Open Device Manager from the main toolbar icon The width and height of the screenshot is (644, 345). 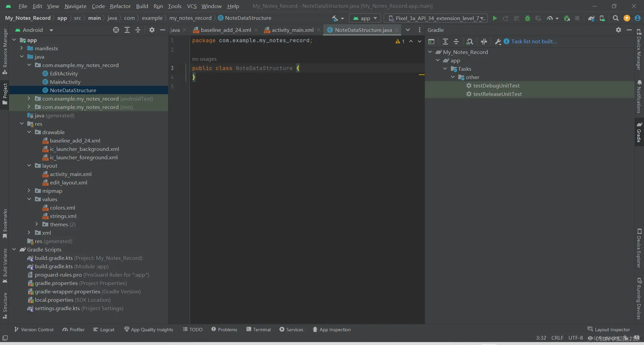pos(602,18)
